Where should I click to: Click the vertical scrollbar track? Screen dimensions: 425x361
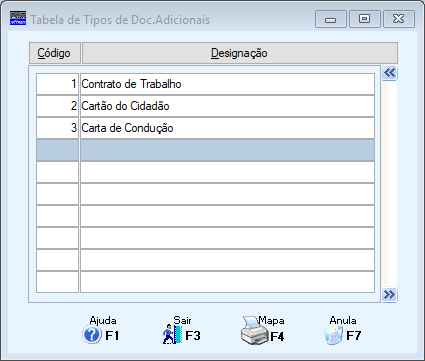389,184
